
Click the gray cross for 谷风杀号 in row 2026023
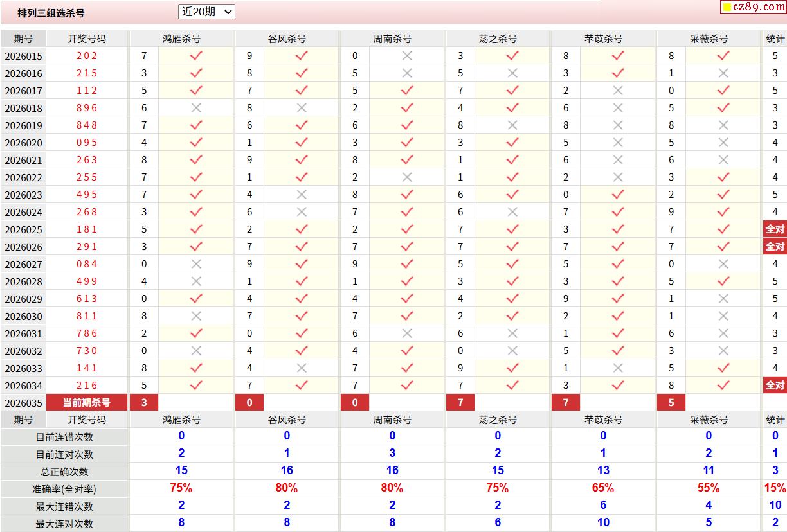click(x=302, y=195)
